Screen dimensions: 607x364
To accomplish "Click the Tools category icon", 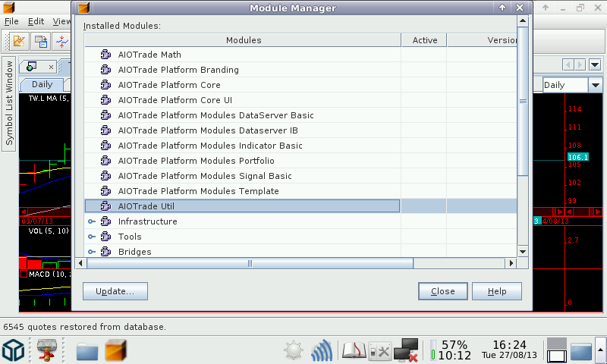I will click(105, 237).
